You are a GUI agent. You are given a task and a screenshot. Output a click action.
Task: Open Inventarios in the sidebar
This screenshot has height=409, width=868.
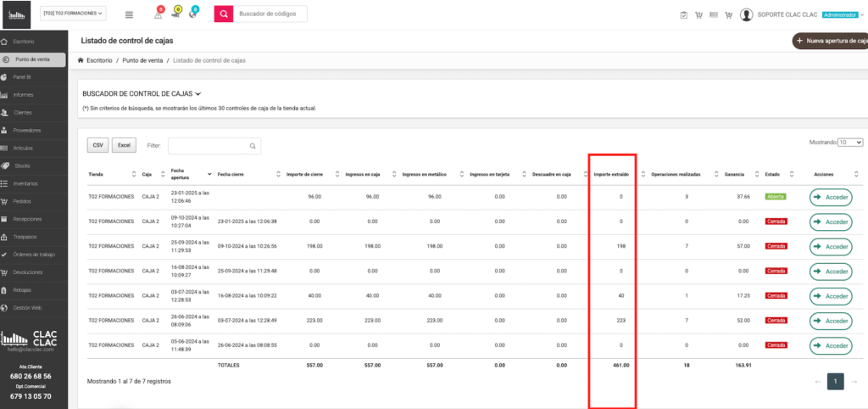click(x=33, y=183)
